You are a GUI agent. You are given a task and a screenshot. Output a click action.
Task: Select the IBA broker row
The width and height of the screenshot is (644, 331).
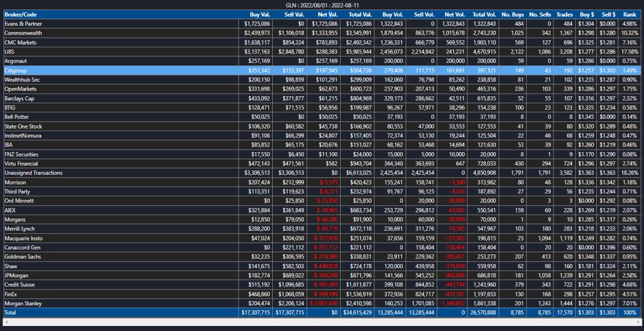coord(321,145)
